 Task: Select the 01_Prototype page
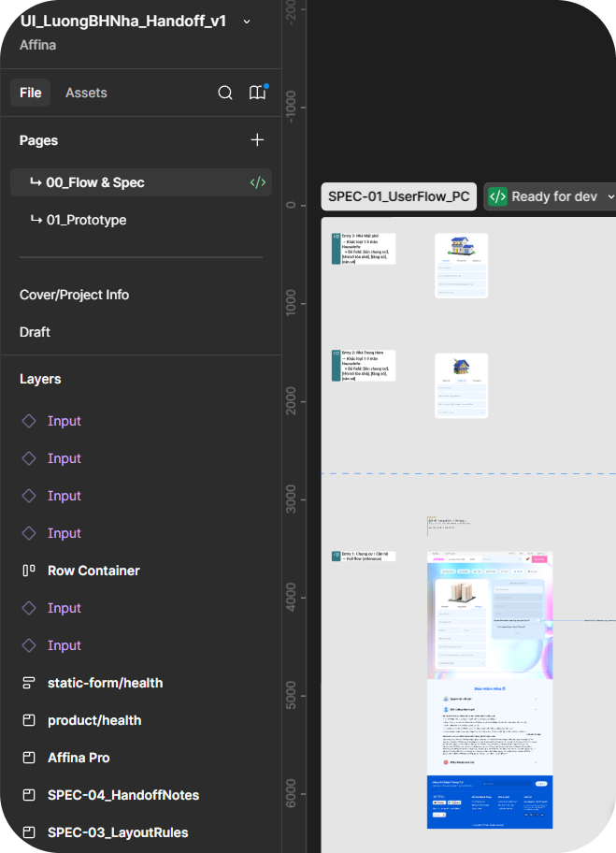pyautogui.click(x=141, y=221)
